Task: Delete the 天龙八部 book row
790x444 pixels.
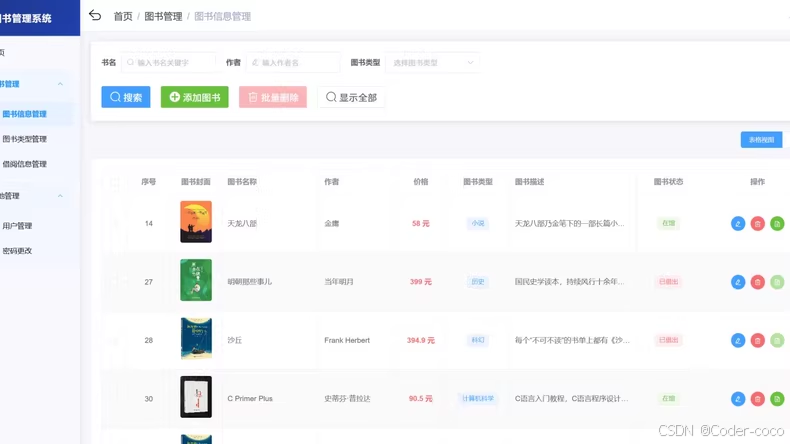Action: coord(757,223)
